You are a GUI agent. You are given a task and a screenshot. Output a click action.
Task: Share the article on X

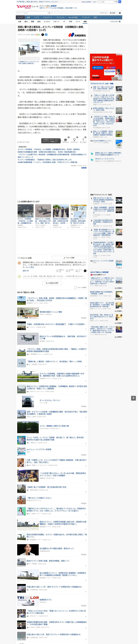coord(43,35)
